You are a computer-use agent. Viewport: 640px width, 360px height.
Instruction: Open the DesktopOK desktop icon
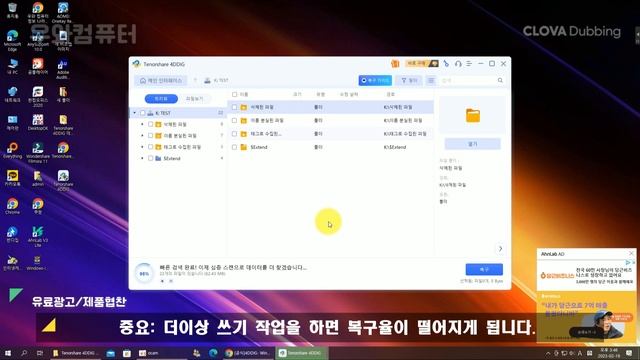(x=38, y=122)
